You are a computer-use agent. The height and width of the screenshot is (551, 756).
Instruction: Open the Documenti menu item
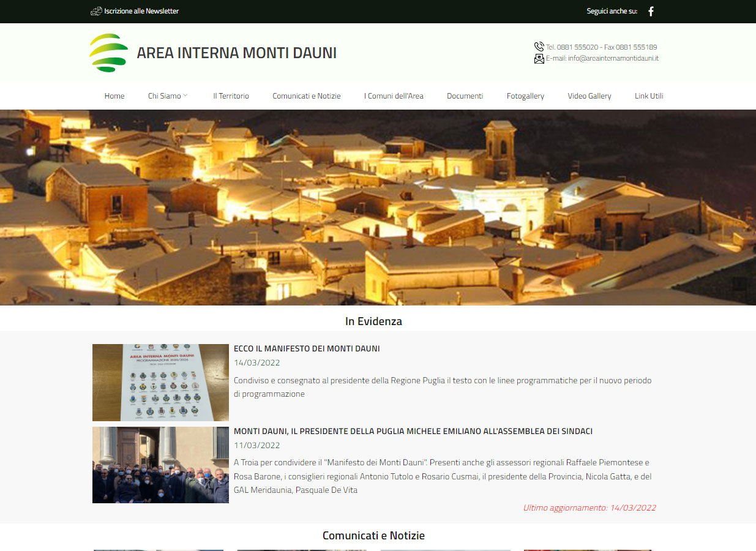pos(465,96)
